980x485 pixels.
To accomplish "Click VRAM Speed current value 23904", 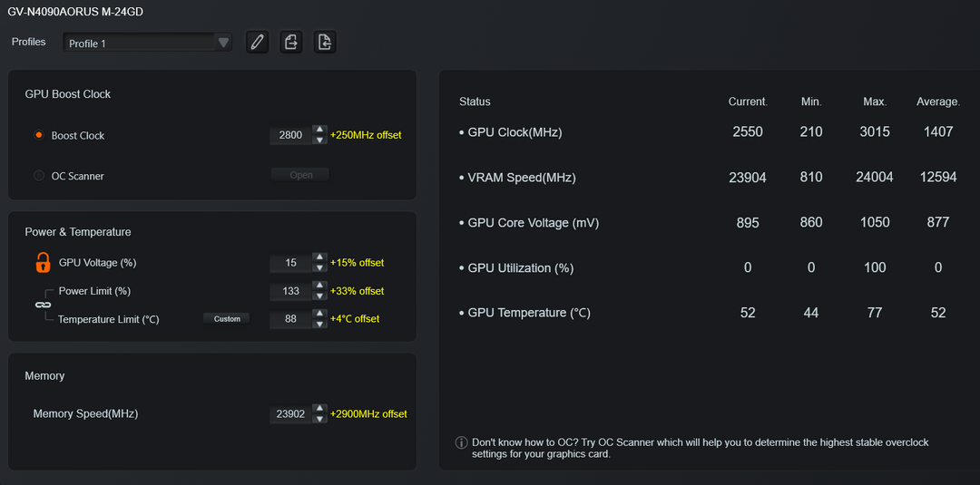I will tap(748, 178).
